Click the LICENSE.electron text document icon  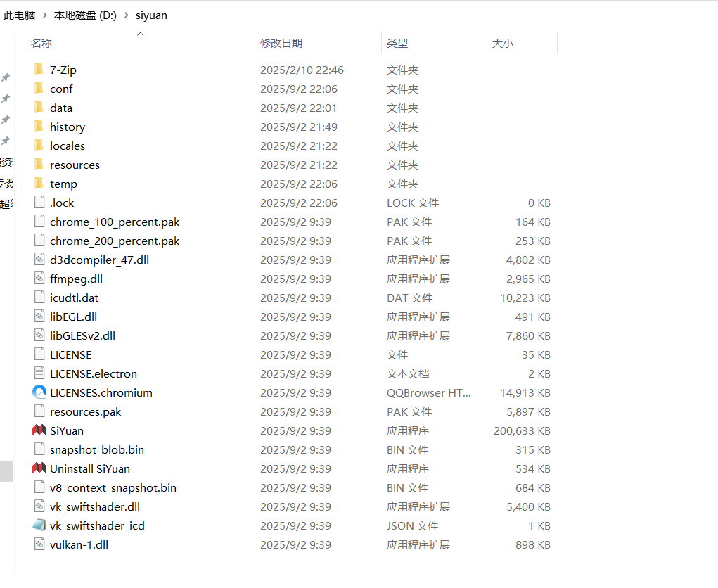coord(39,373)
